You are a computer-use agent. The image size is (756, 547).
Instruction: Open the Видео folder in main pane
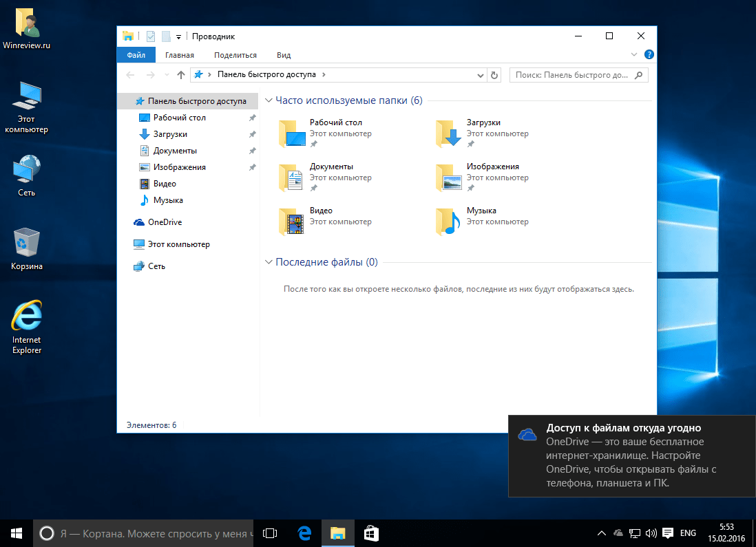tap(291, 222)
